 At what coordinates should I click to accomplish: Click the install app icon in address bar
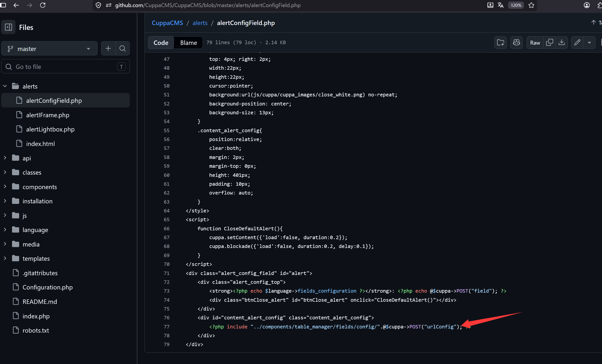click(x=490, y=5)
